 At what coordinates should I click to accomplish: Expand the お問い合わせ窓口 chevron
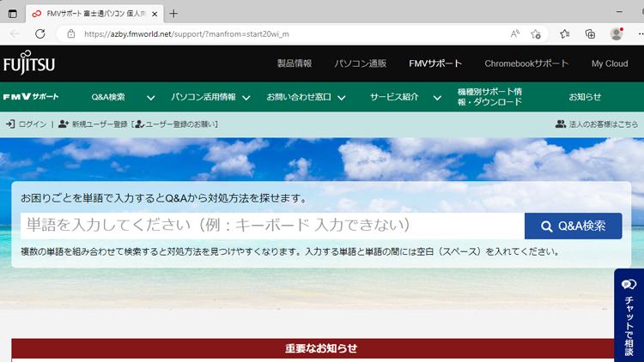point(341,98)
